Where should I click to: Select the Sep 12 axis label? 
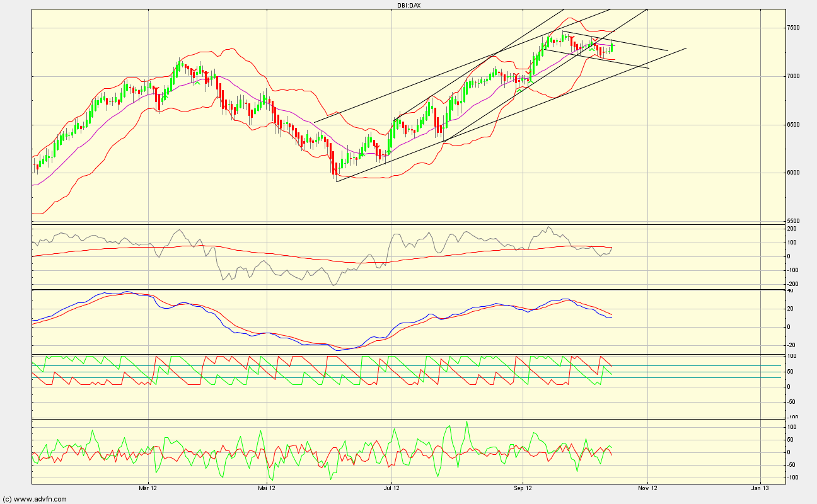coord(523,487)
